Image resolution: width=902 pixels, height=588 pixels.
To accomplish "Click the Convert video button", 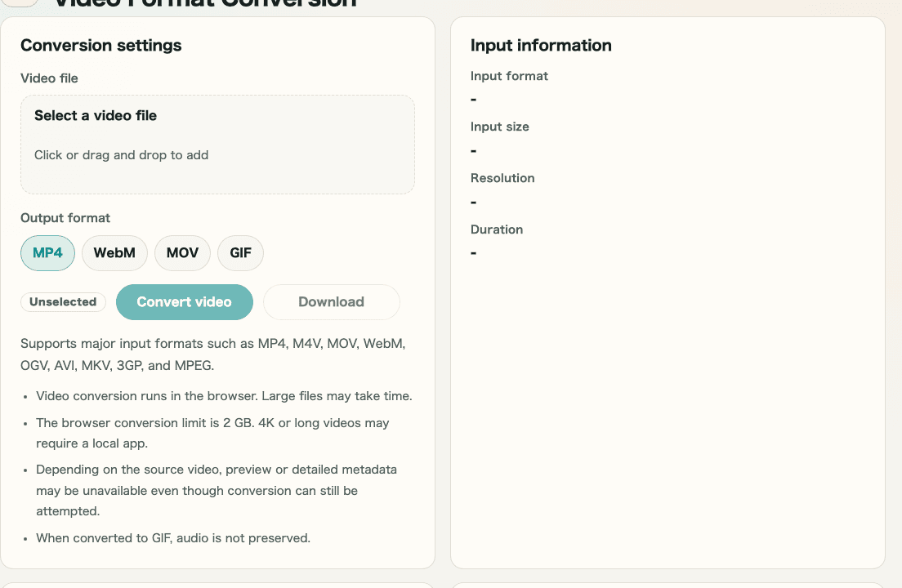I will [x=185, y=302].
